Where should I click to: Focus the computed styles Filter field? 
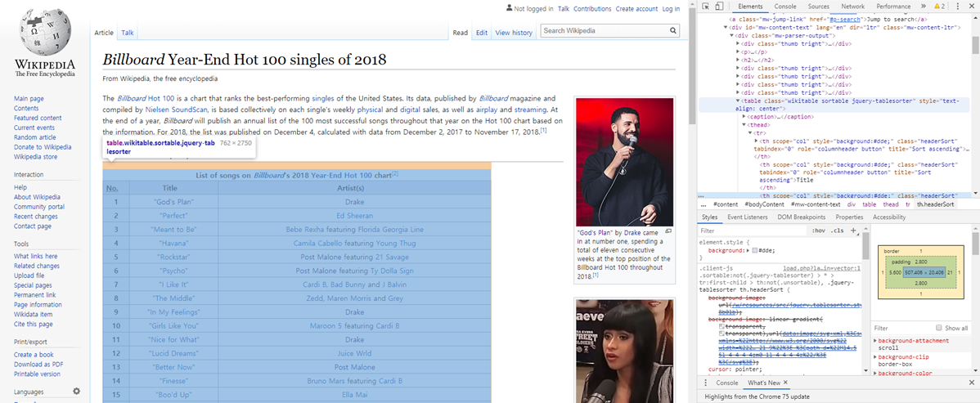(x=901, y=328)
